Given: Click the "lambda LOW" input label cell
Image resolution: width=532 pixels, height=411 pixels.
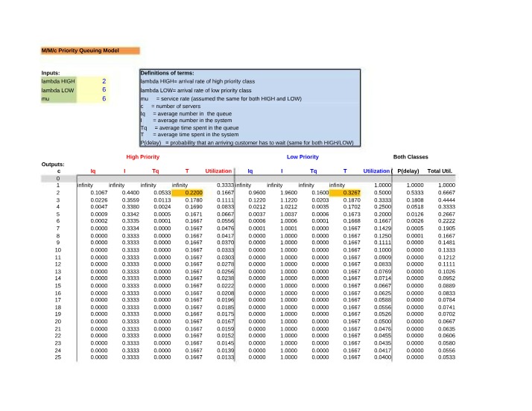Looking at the screenshot, I should [58, 90].
